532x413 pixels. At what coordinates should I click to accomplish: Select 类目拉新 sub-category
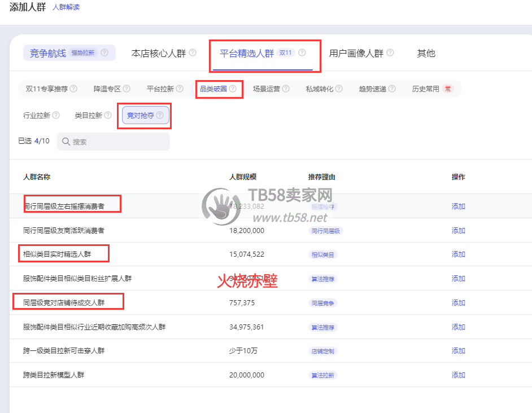coord(88,116)
